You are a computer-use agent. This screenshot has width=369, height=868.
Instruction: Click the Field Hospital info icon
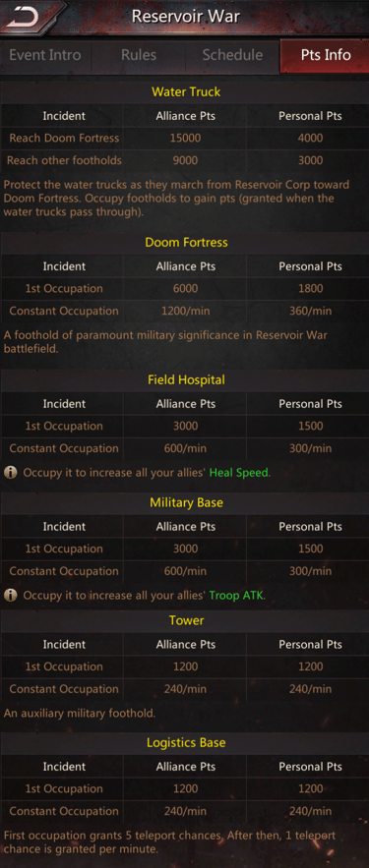point(10,473)
